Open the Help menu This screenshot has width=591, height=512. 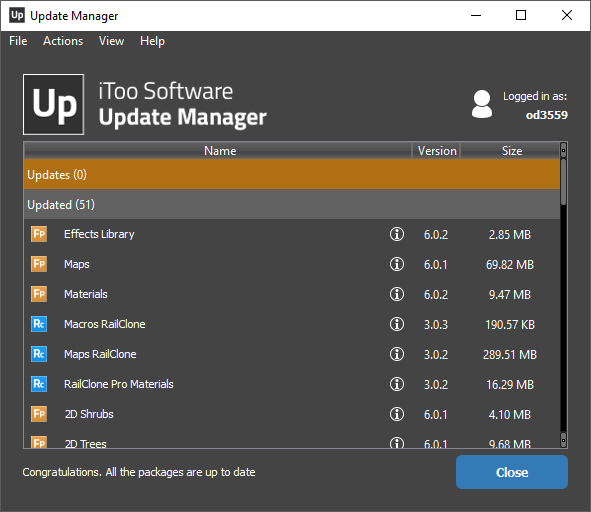coord(152,41)
